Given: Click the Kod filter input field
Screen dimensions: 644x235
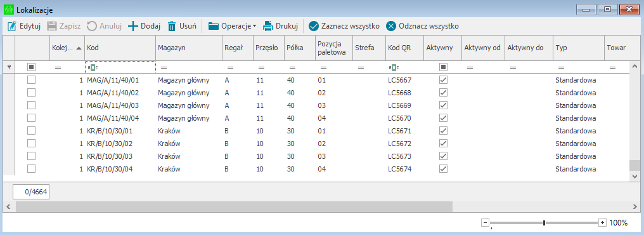Looking at the screenshot, I should coord(120,67).
